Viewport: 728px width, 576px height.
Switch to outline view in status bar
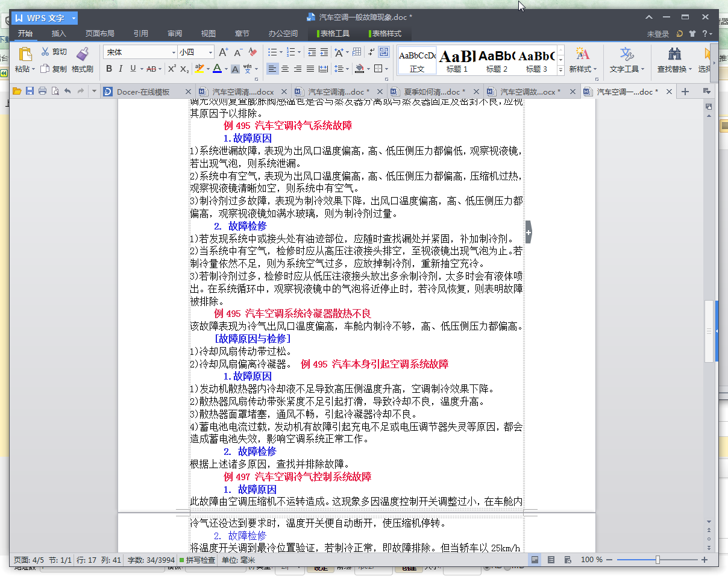tap(551, 560)
